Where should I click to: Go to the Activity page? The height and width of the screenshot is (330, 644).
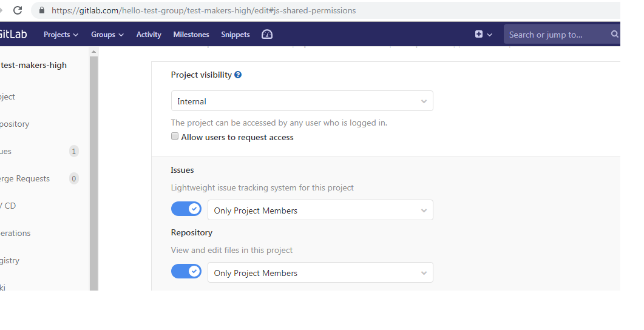(x=149, y=35)
